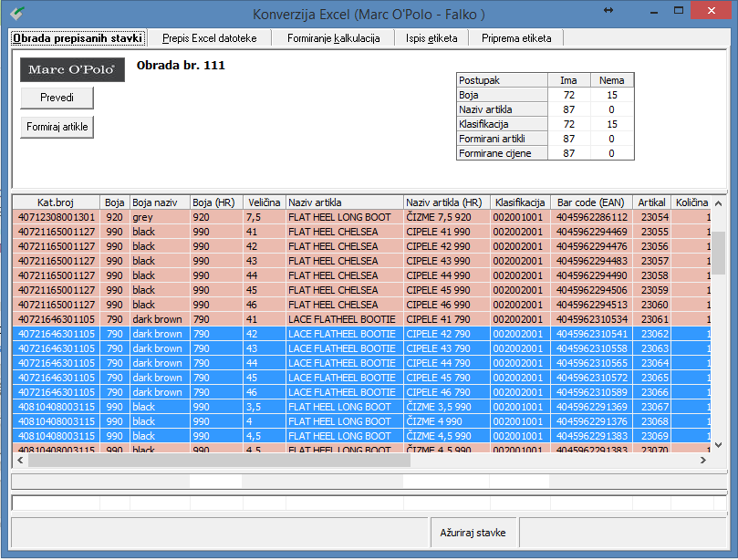Viewport: 738px width, 560px height.
Task: Click 'ČIZME 7,5 920' cell
Action: (x=447, y=217)
